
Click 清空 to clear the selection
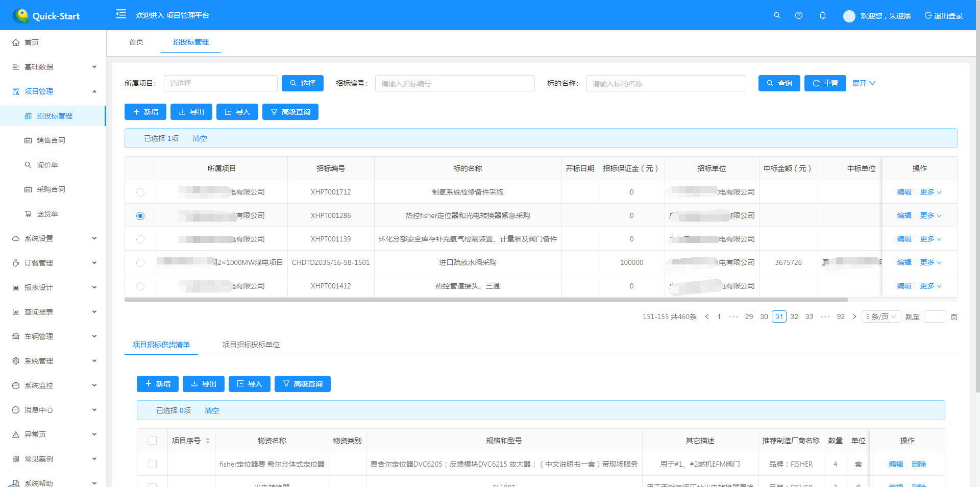click(200, 138)
